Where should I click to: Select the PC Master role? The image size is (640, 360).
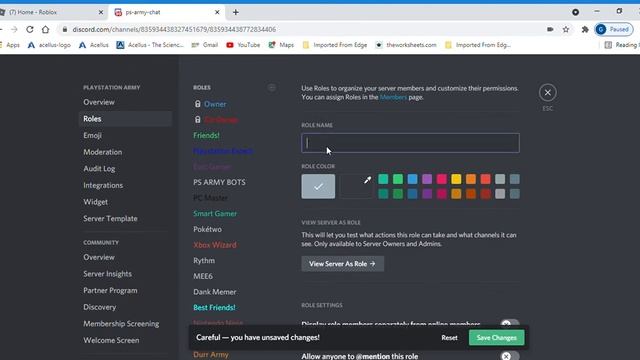pos(210,198)
